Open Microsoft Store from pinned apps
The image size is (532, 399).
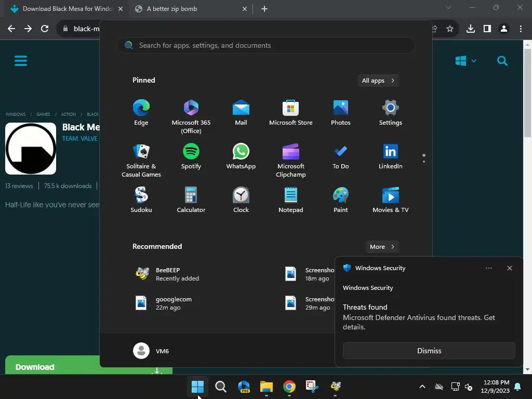291,113
